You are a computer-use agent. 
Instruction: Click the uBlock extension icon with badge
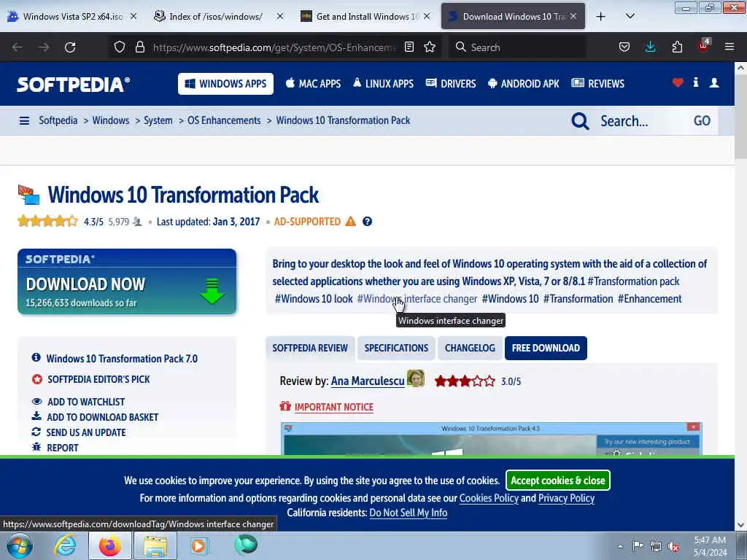(704, 46)
